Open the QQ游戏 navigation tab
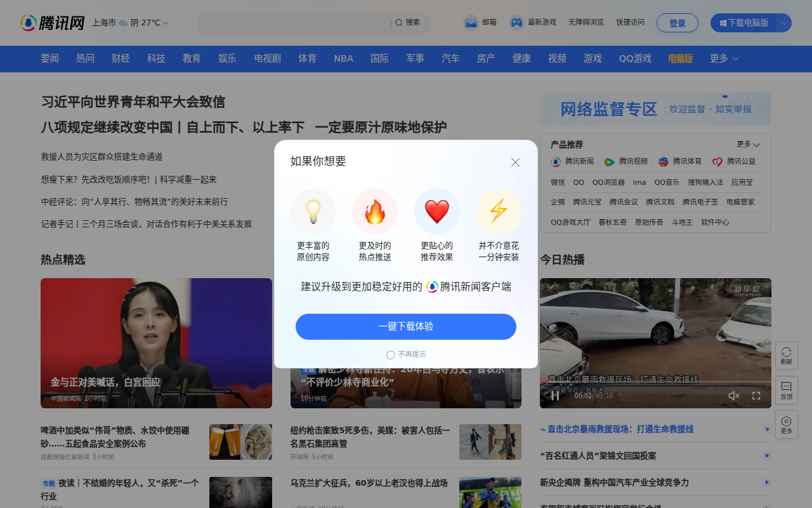 pos(635,58)
